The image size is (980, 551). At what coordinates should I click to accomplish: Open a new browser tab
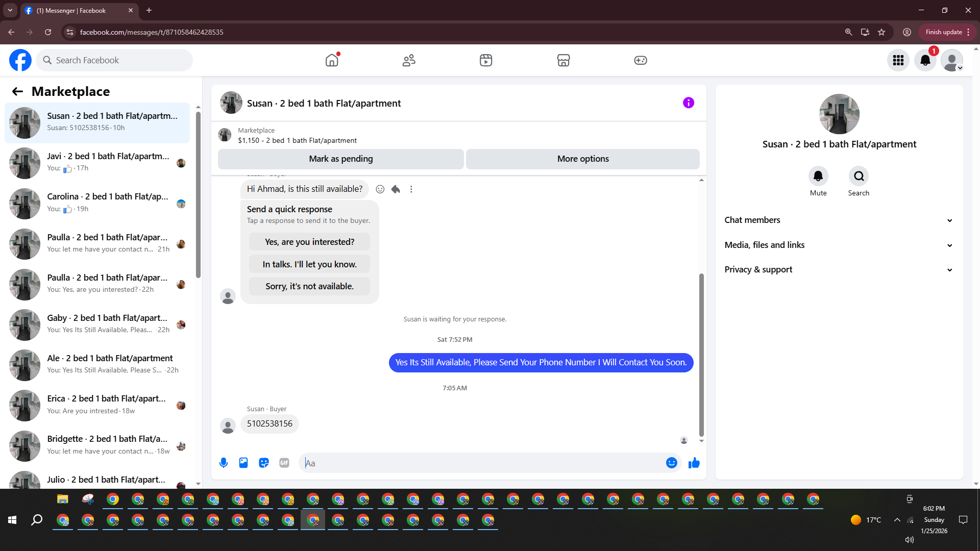[149, 10]
